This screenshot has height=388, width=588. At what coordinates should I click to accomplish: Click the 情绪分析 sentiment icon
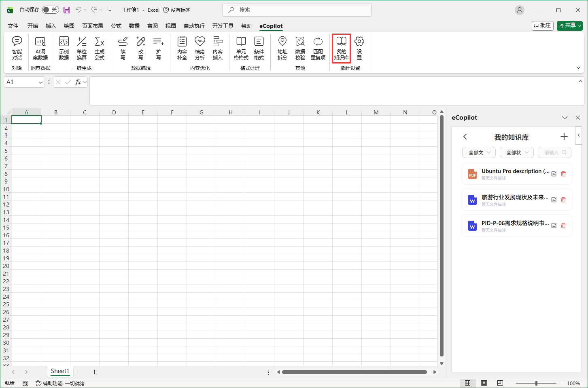200,48
